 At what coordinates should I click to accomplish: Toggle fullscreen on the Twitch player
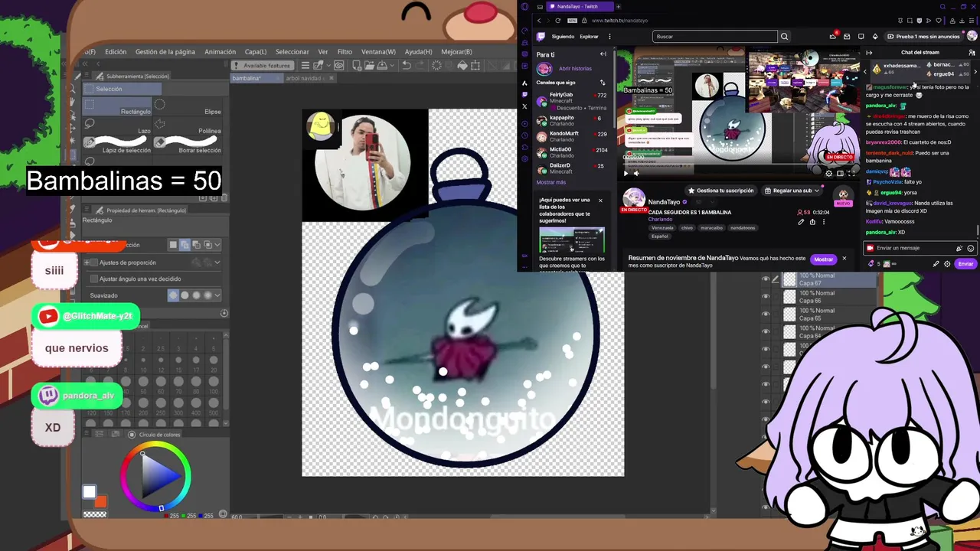coord(851,173)
